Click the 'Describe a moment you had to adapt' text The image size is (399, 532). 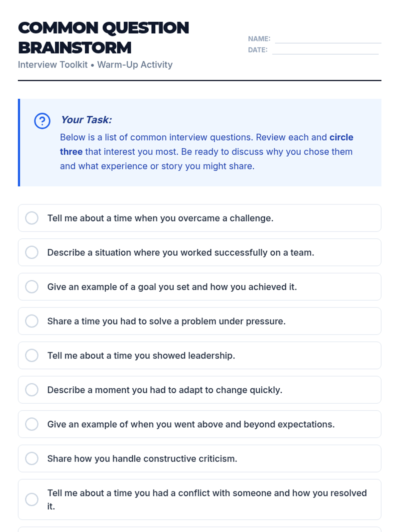pyautogui.click(x=165, y=390)
